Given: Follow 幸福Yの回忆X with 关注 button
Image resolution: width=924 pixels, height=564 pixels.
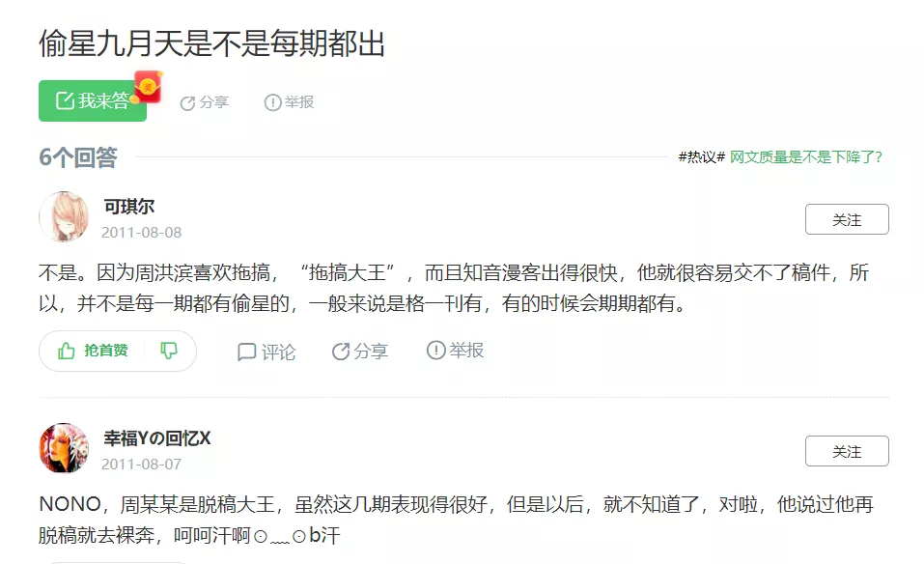Looking at the screenshot, I should pyautogui.click(x=847, y=451).
